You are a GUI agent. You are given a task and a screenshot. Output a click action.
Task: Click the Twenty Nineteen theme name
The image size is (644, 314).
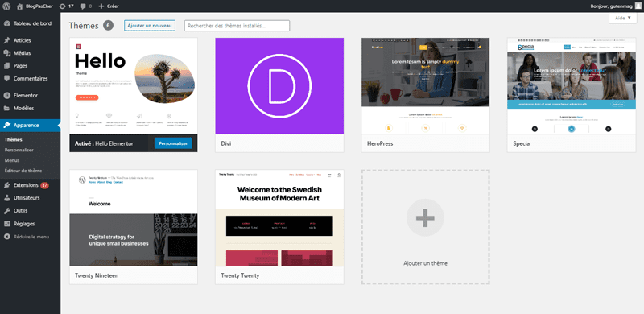coord(97,275)
